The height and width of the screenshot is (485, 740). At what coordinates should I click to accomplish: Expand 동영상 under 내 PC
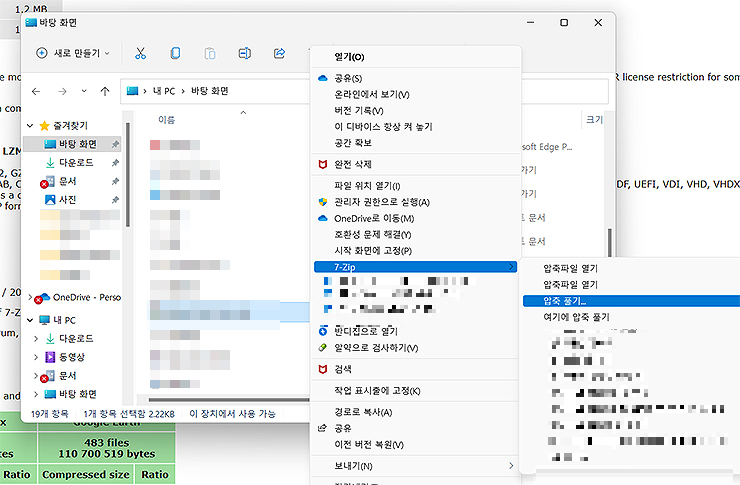click(36, 357)
